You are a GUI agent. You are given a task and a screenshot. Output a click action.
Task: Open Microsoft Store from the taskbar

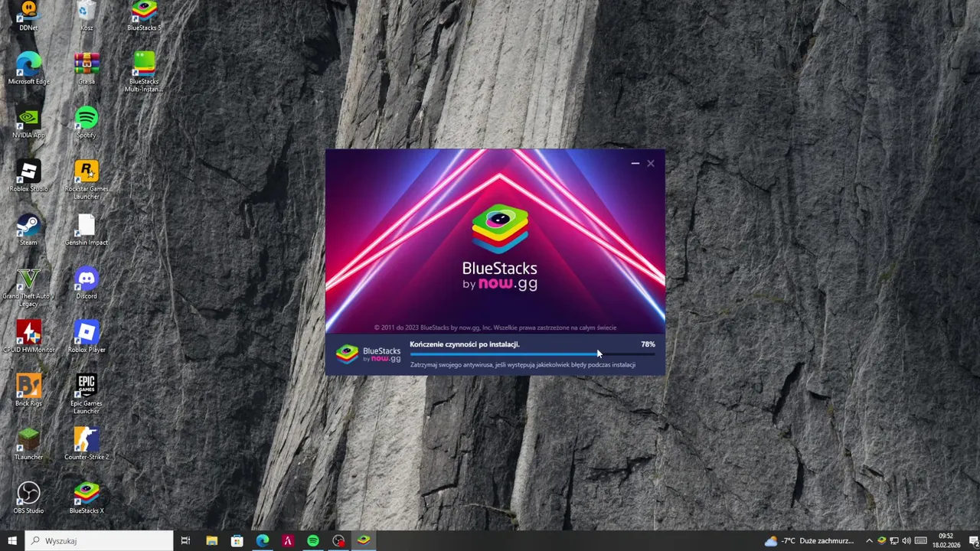coord(237,541)
